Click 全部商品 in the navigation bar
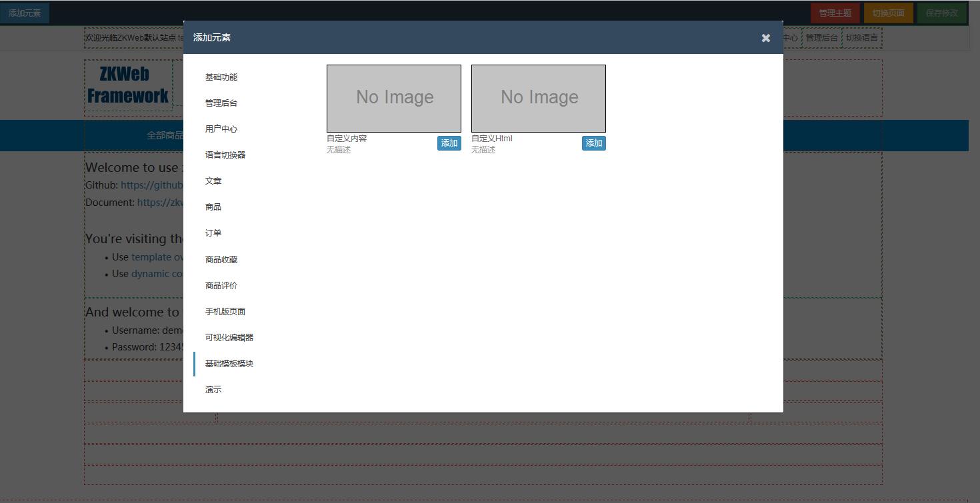The height and width of the screenshot is (503, 980). pos(165,136)
